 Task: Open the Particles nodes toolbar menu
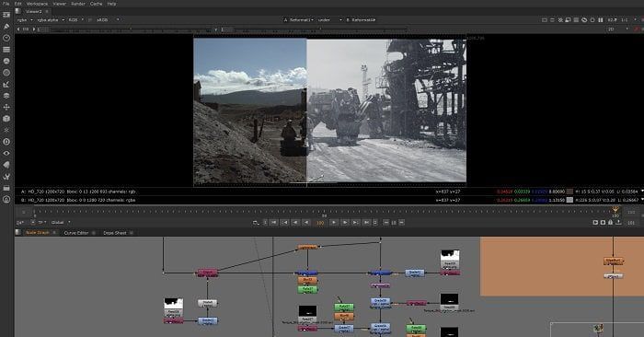(6, 130)
